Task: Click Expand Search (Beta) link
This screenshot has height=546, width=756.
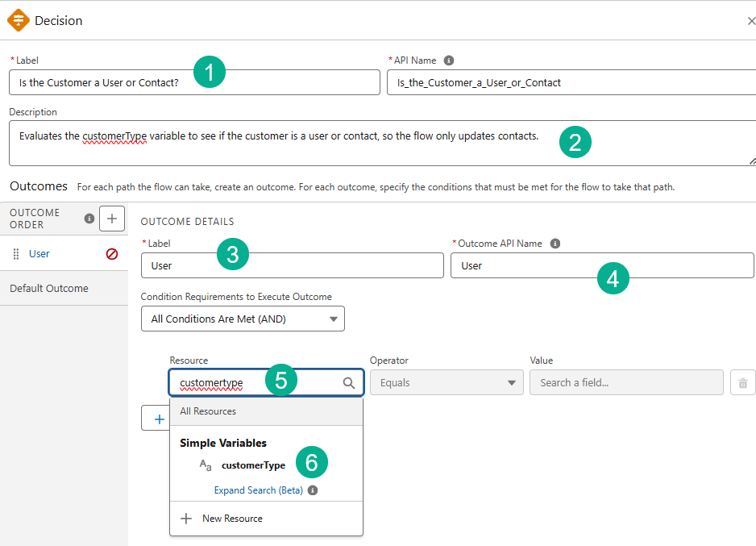Action: [258, 490]
